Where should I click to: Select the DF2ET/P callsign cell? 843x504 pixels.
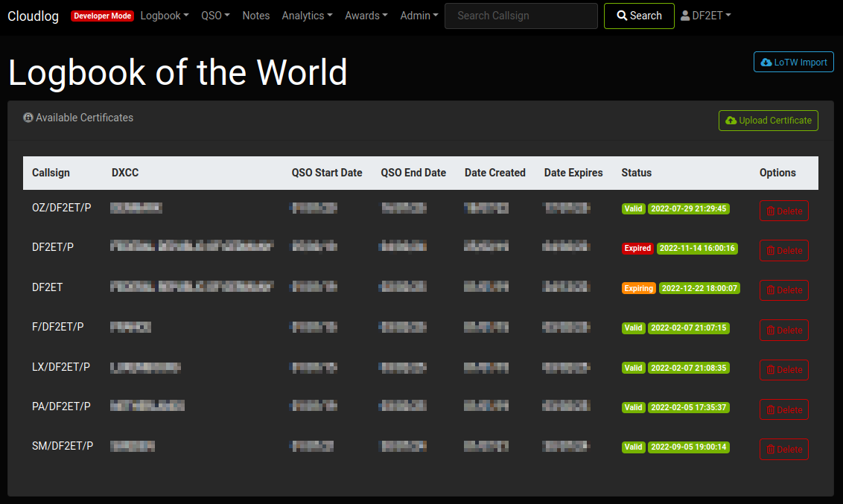click(x=53, y=247)
